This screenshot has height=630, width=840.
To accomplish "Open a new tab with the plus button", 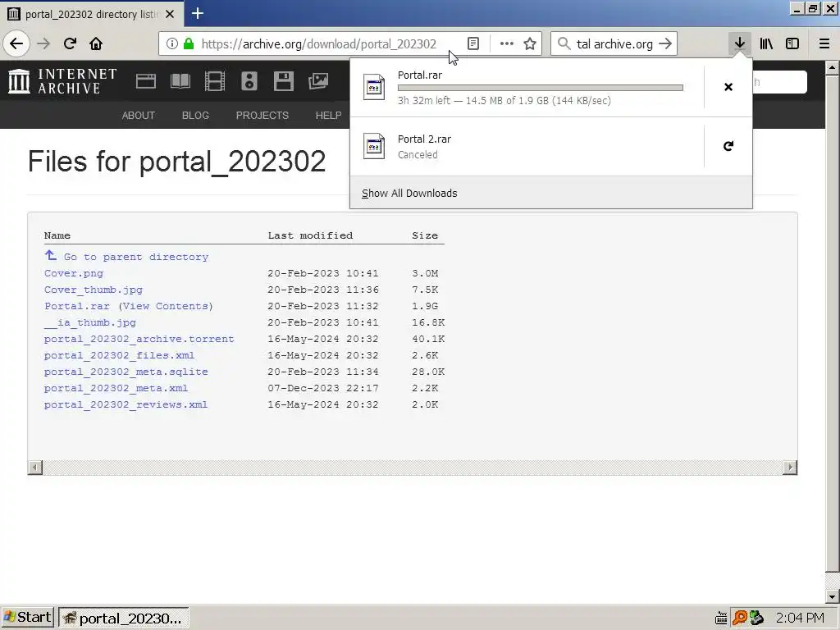I will tap(198, 13).
